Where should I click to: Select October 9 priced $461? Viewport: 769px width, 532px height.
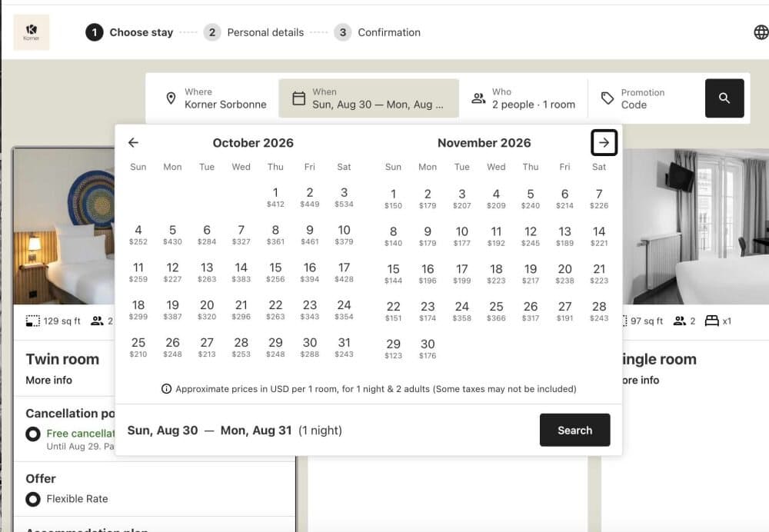coord(310,235)
